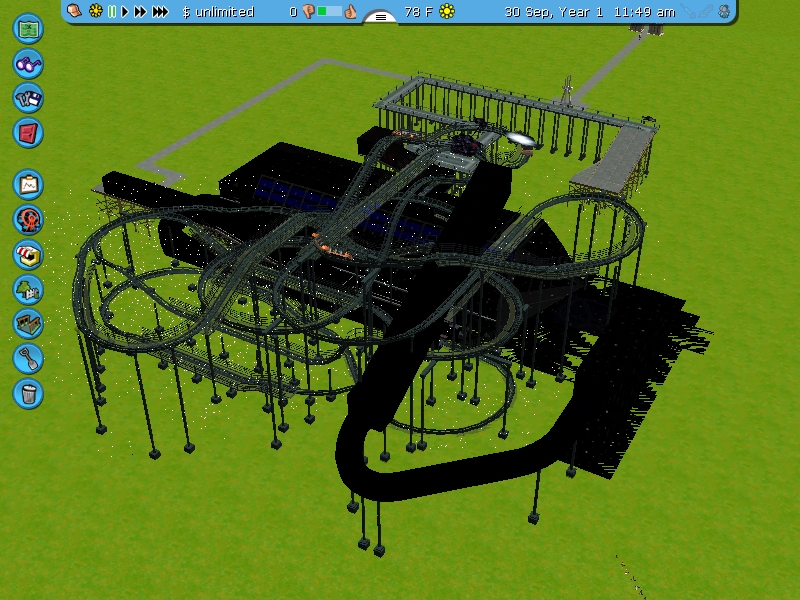
Task: Open the file and game options
Action: tap(29, 97)
